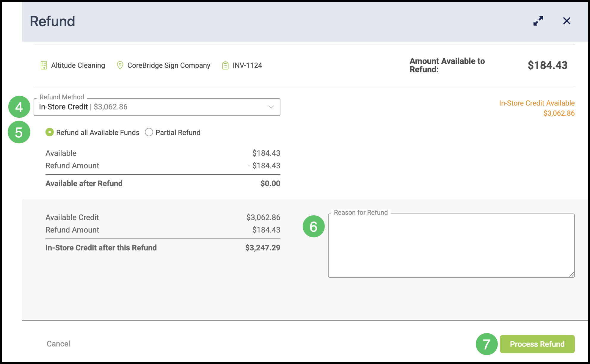Click the INV-1124 invoice number

click(x=247, y=65)
